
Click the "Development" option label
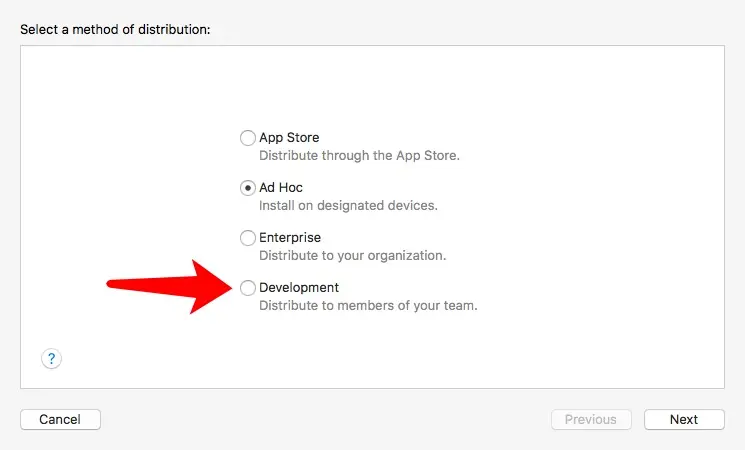pyautogui.click(x=299, y=288)
